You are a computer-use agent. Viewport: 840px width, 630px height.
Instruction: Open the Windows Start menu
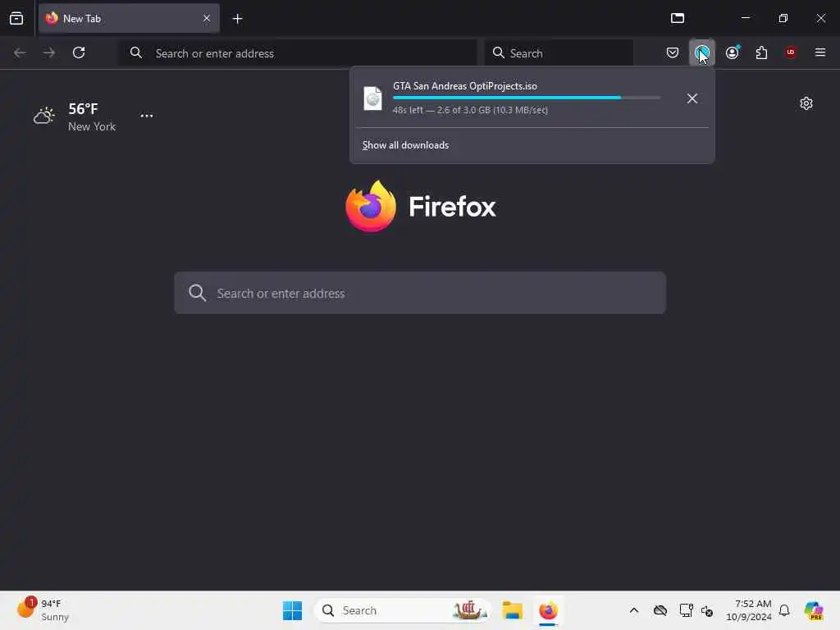(x=292, y=610)
